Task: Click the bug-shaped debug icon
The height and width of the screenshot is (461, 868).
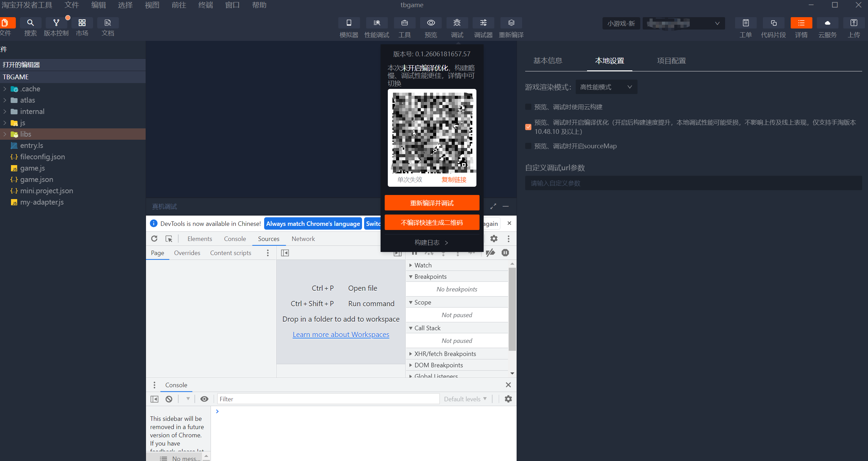Action: coord(457,23)
